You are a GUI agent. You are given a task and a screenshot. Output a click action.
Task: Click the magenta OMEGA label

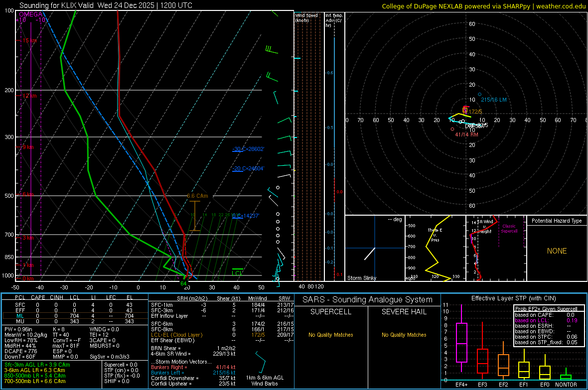pyautogui.click(x=31, y=14)
